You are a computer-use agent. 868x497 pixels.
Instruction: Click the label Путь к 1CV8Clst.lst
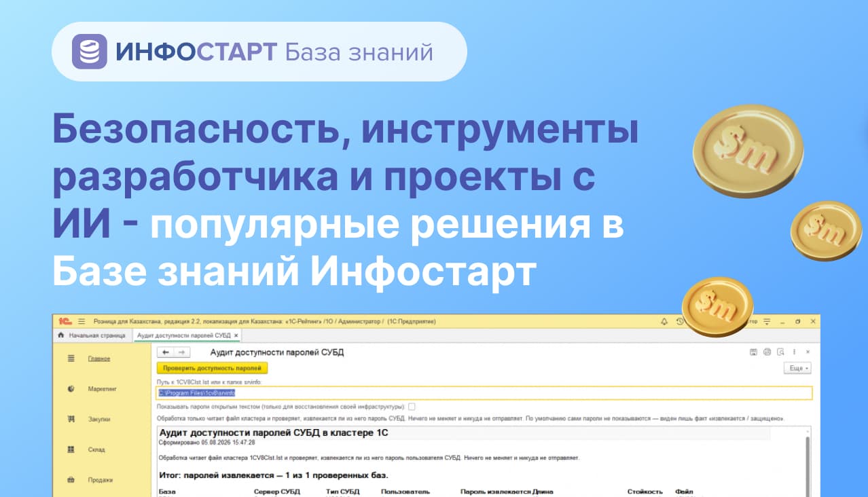tap(209, 382)
